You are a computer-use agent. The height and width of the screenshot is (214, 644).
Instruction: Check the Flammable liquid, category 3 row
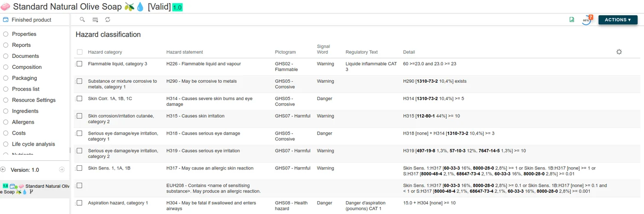(x=80, y=64)
